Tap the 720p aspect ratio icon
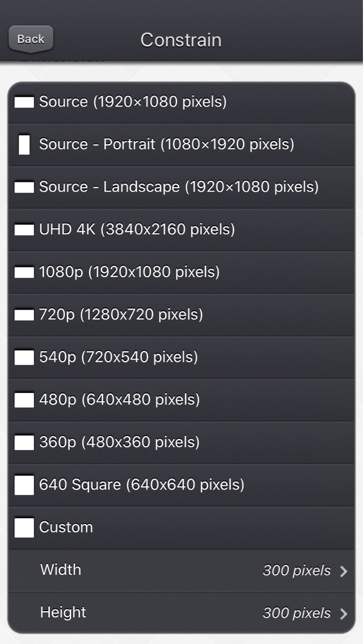Image resolution: width=363 pixels, height=644 pixels. (x=24, y=315)
